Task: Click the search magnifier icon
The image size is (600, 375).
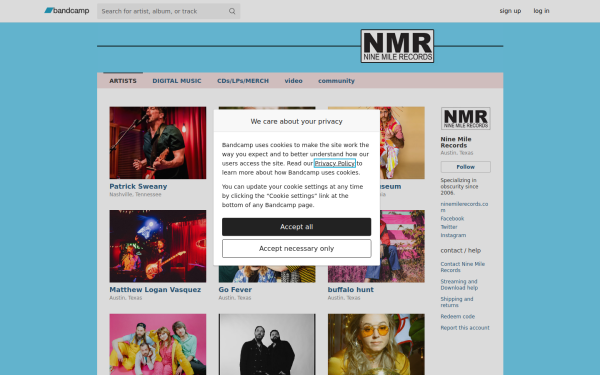Action: (232, 11)
